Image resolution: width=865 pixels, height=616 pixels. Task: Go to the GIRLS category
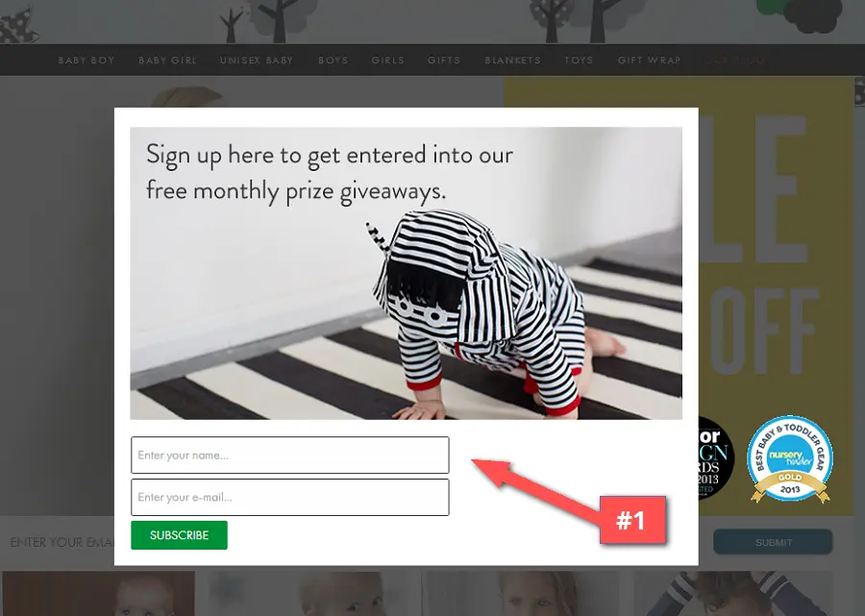[388, 61]
